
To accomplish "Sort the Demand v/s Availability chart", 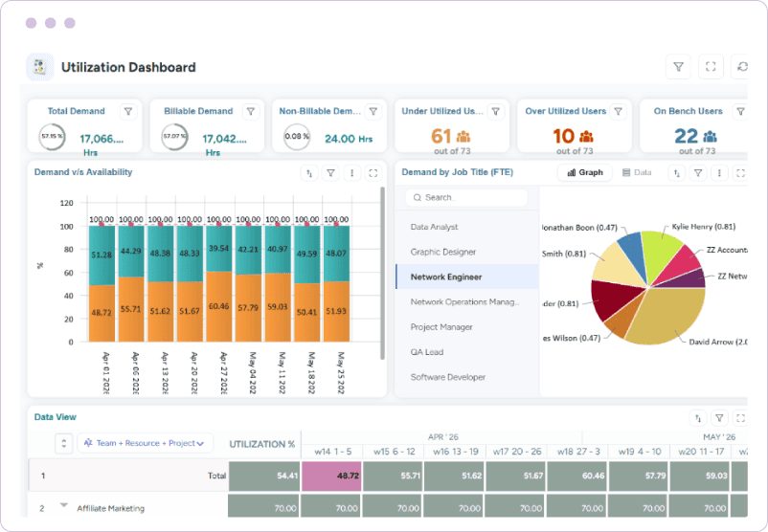I will click(x=309, y=173).
